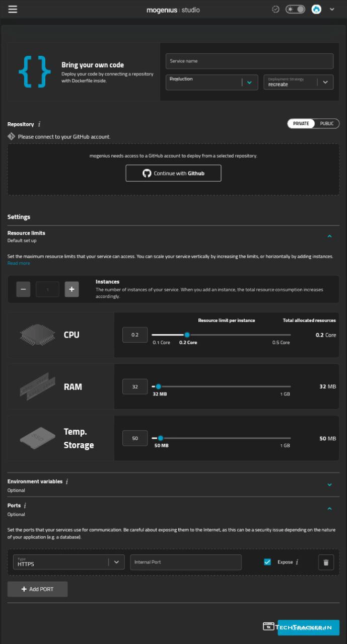Expand the Environment variables section
The height and width of the screenshot is (644, 347).
pos(329,485)
